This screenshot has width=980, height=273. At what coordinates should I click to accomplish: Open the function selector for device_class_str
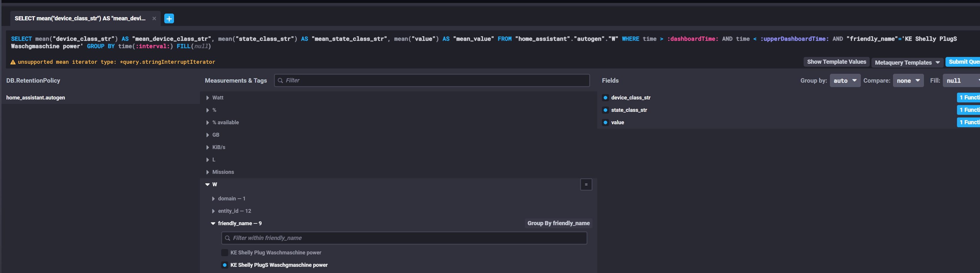[968, 97]
